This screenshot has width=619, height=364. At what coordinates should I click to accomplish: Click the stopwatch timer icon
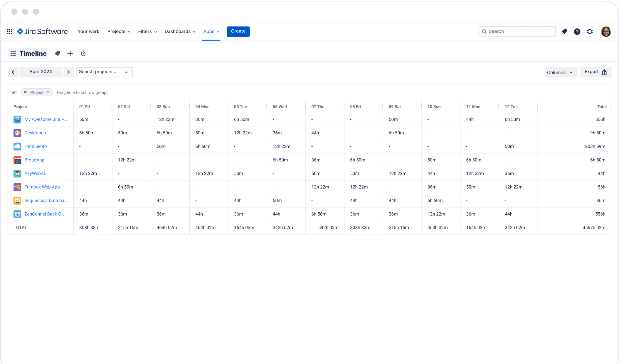[83, 53]
